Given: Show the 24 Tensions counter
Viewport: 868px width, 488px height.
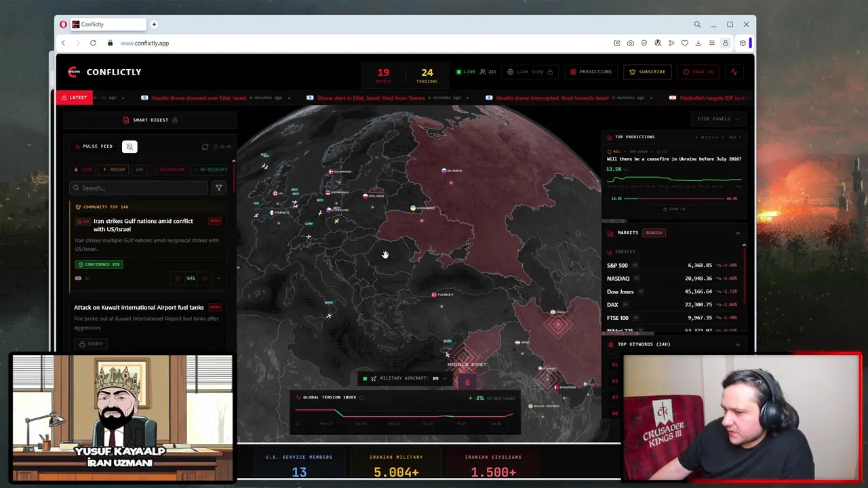Looking at the screenshot, I should coord(427,75).
